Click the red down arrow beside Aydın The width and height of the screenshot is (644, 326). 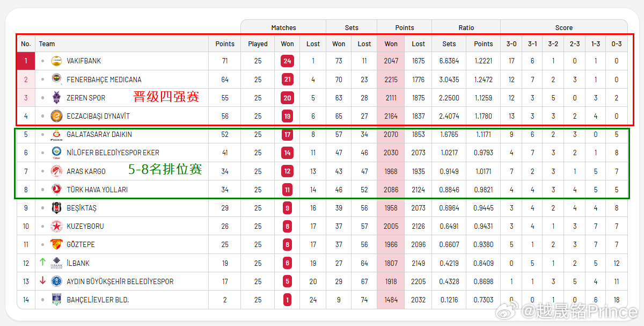[42, 281]
